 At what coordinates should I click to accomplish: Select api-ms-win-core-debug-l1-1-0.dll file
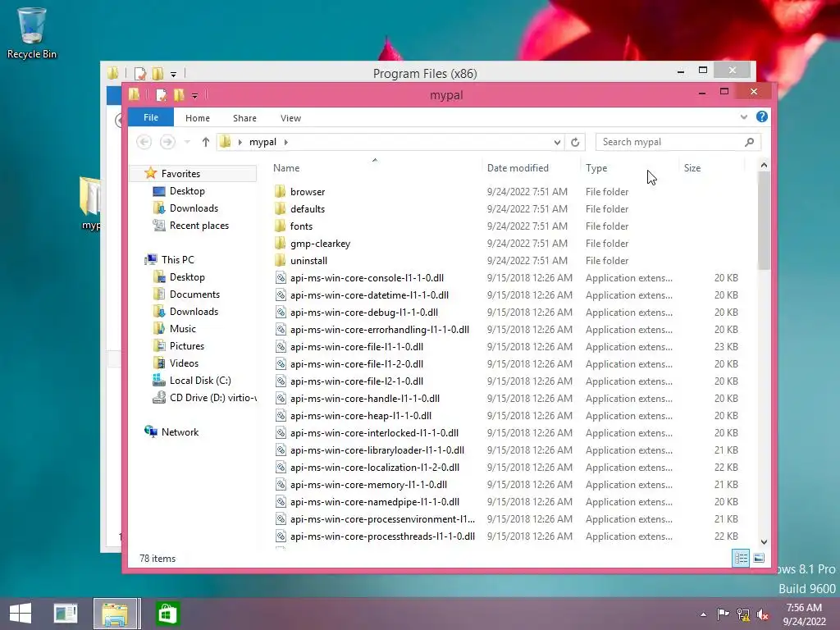(x=364, y=313)
